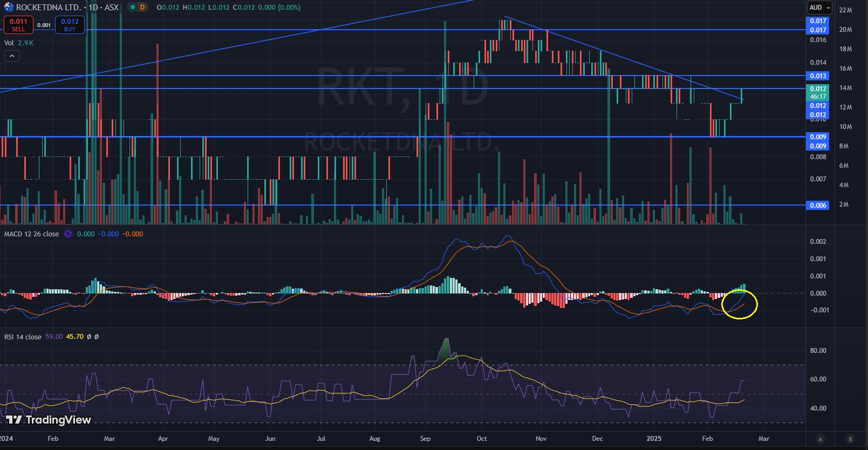Viewport: 868px width, 450px height.
Task: Collapse the indicator legend with chevron
Action: point(12,56)
